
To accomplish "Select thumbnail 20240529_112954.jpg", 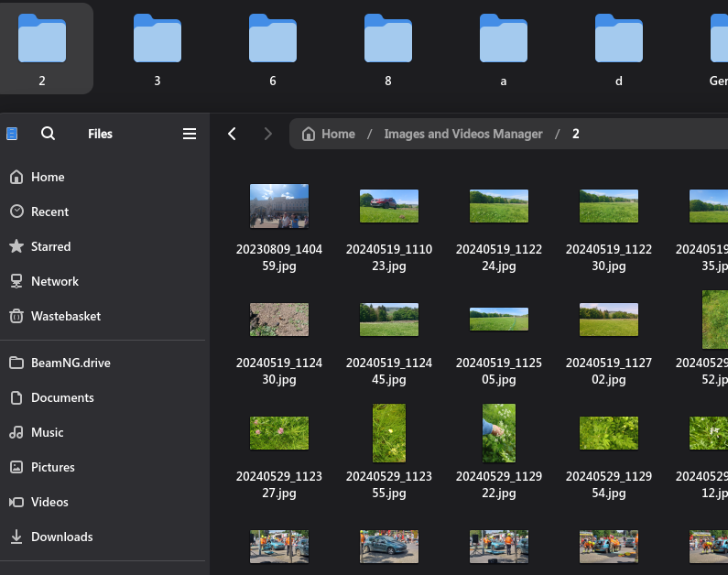I will pyautogui.click(x=609, y=433).
